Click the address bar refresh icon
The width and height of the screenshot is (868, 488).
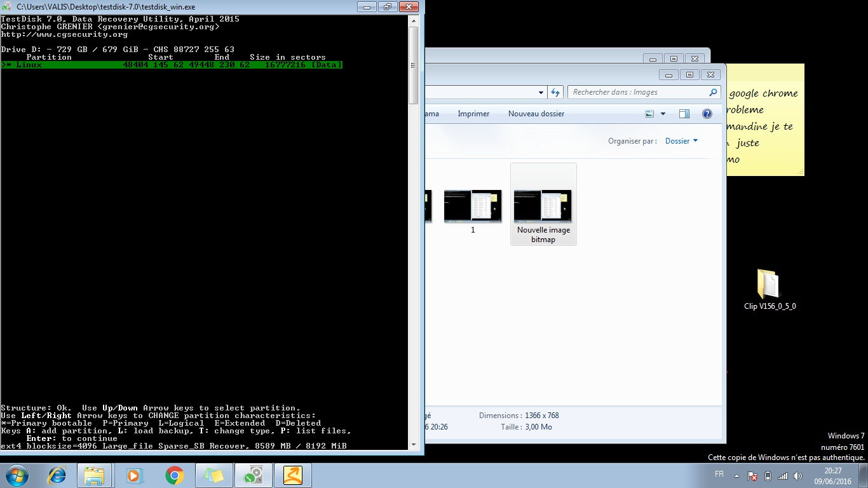pyautogui.click(x=555, y=92)
